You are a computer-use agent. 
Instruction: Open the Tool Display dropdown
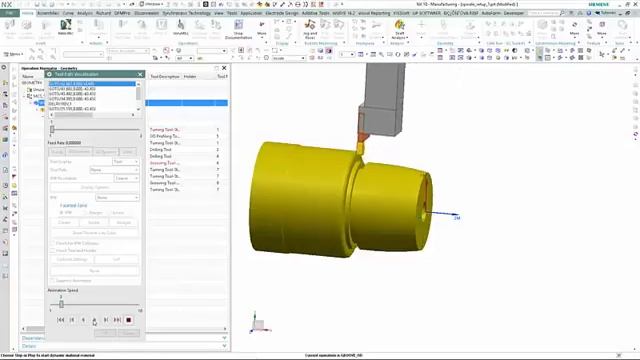click(x=125, y=162)
